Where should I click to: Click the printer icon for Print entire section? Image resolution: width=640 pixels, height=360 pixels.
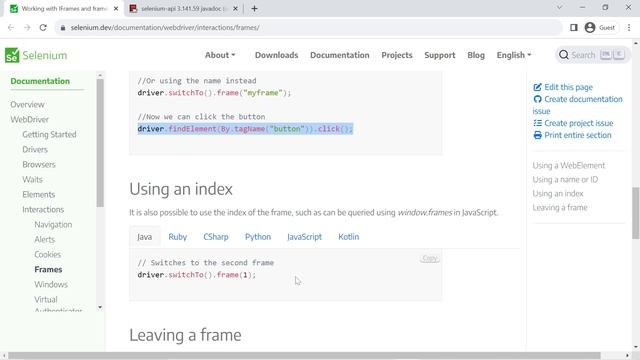[537, 135]
